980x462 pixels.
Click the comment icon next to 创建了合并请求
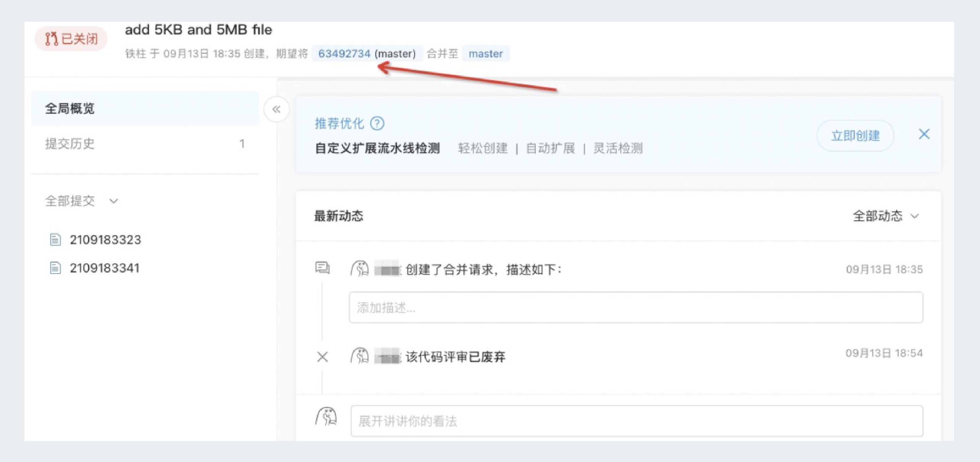[323, 268]
